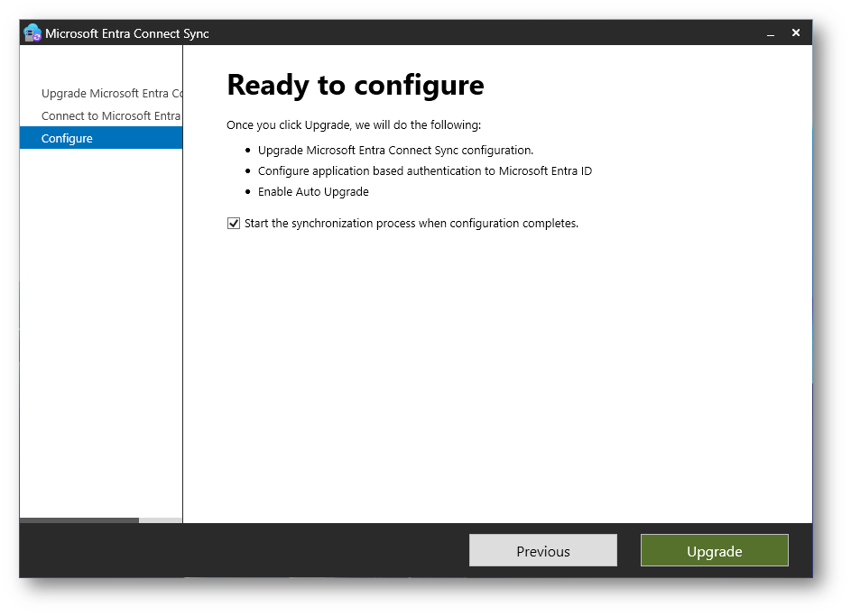Close the Entra Connect Sync window
Image resolution: width=851 pixels, height=616 pixels.
point(796,33)
